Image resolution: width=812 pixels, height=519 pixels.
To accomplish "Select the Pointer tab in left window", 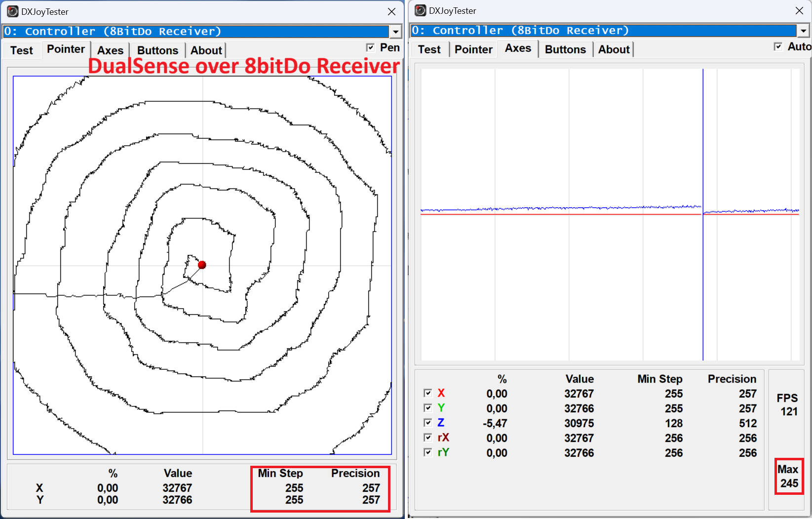I will (x=66, y=49).
